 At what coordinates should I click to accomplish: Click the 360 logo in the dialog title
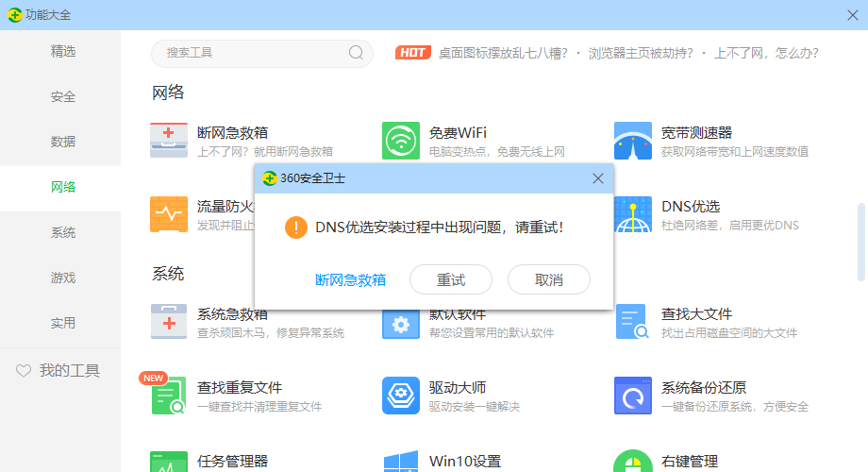click(270, 178)
